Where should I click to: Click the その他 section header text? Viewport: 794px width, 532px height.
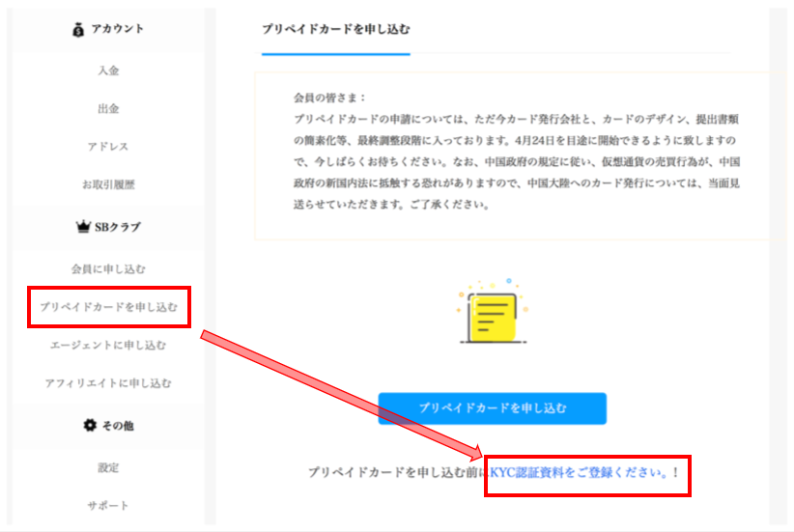pos(118,425)
